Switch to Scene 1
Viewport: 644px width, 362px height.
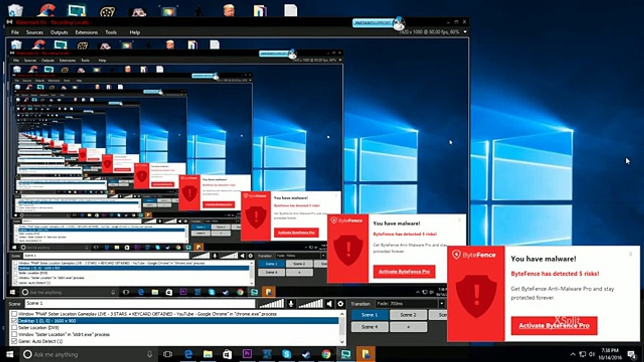click(370, 315)
